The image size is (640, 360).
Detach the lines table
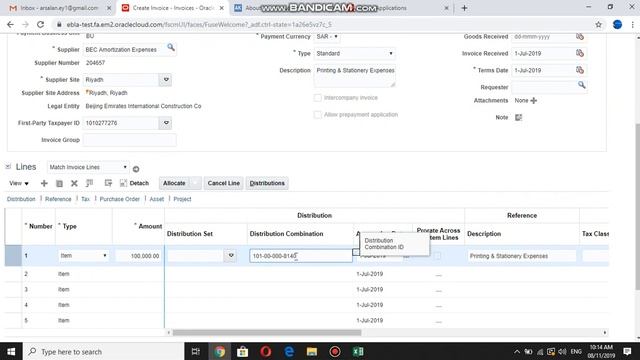point(134,183)
